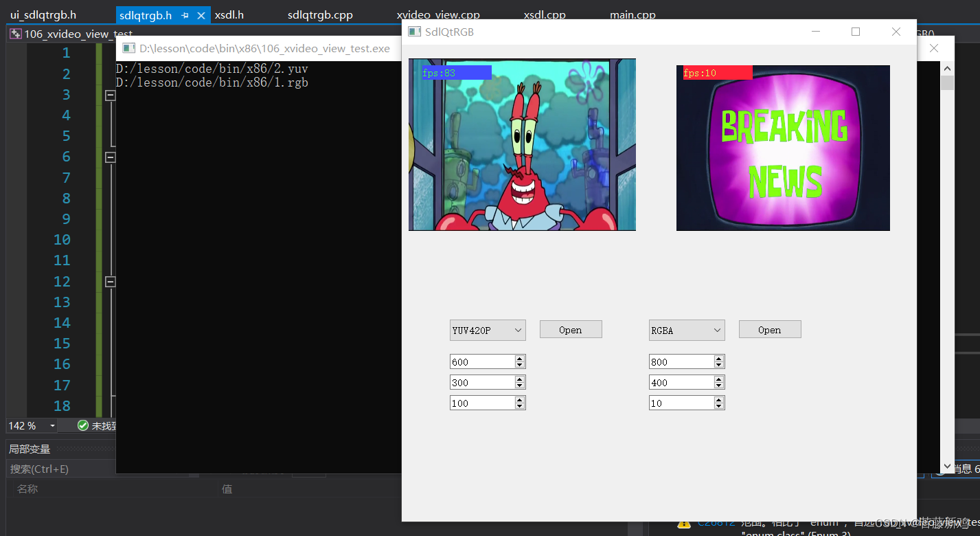This screenshot has height=536, width=980.
Task: Click the 名称 column header
Action: coord(27,489)
